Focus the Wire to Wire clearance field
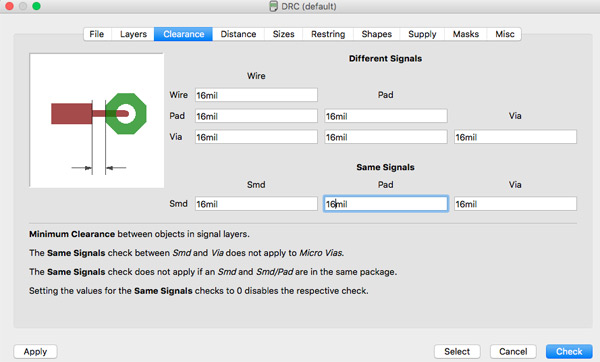 click(x=256, y=95)
